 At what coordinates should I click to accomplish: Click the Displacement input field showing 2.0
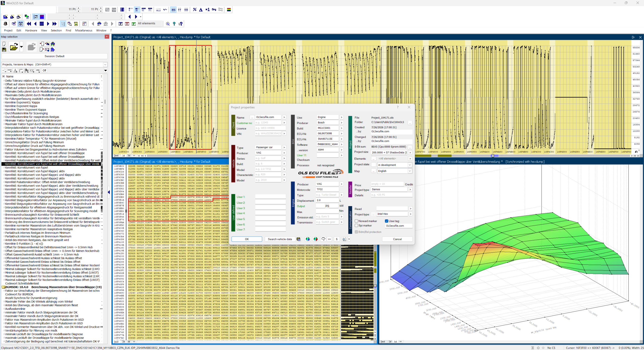[x=327, y=200]
